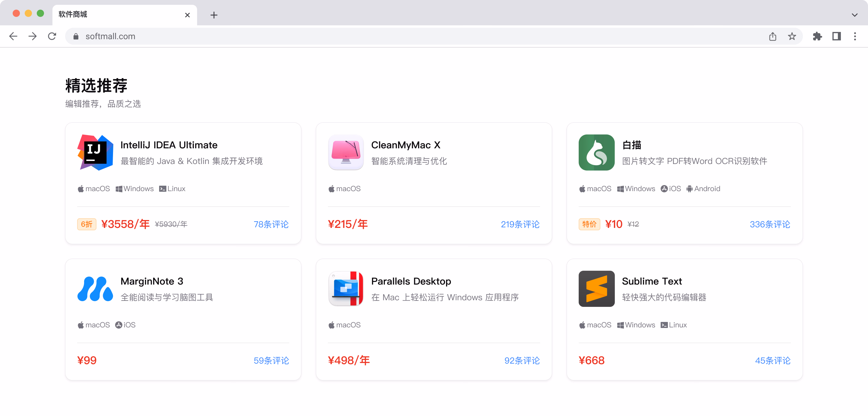Click macOS platform tag under CleanMyMac X
This screenshot has height=416, width=868.
click(x=344, y=189)
